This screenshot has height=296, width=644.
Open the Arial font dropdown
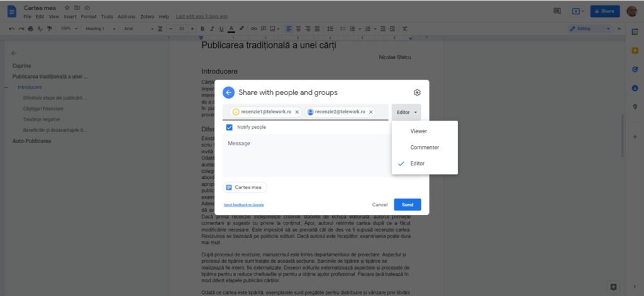138,29
